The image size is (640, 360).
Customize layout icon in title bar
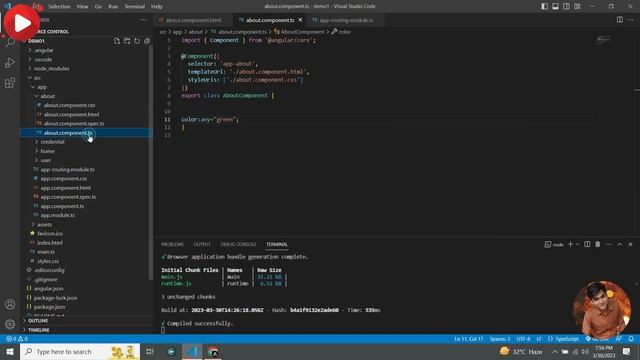pos(577,6)
